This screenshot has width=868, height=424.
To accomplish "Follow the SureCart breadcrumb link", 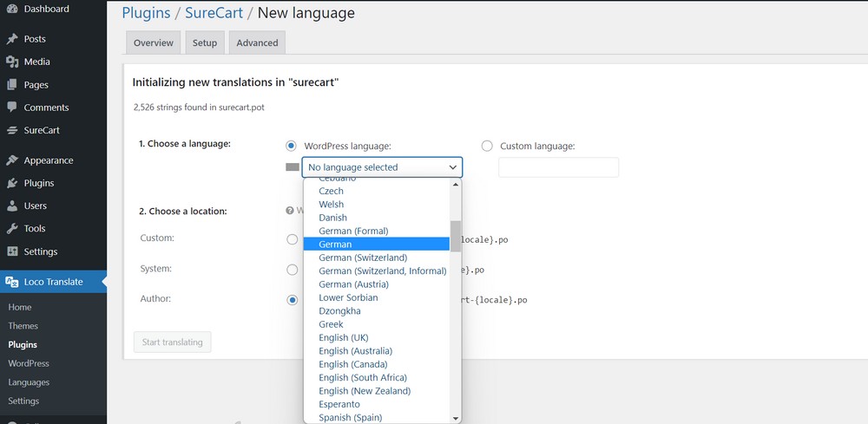I will coord(214,13).
